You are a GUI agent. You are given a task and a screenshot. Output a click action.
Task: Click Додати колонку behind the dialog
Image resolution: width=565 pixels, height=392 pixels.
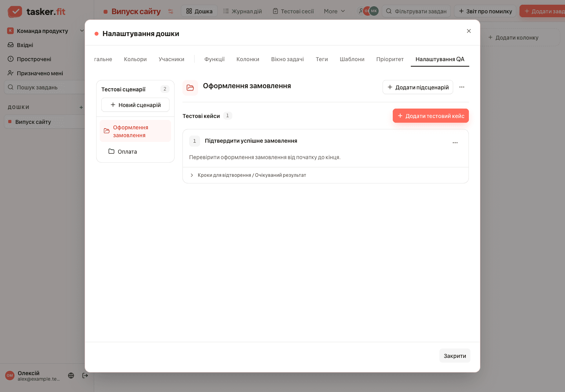pyautogui.click(x=513, y=37)
